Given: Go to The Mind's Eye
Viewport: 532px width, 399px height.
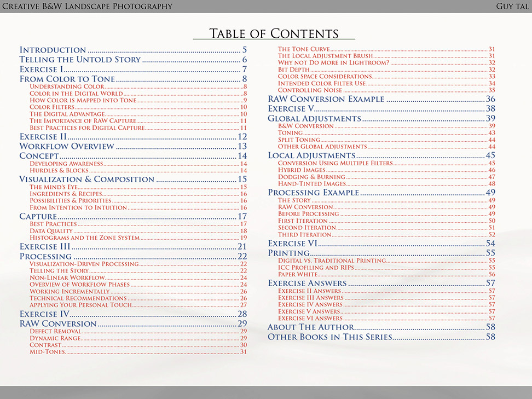Looking at the screenshot, I should pos(138,187).
